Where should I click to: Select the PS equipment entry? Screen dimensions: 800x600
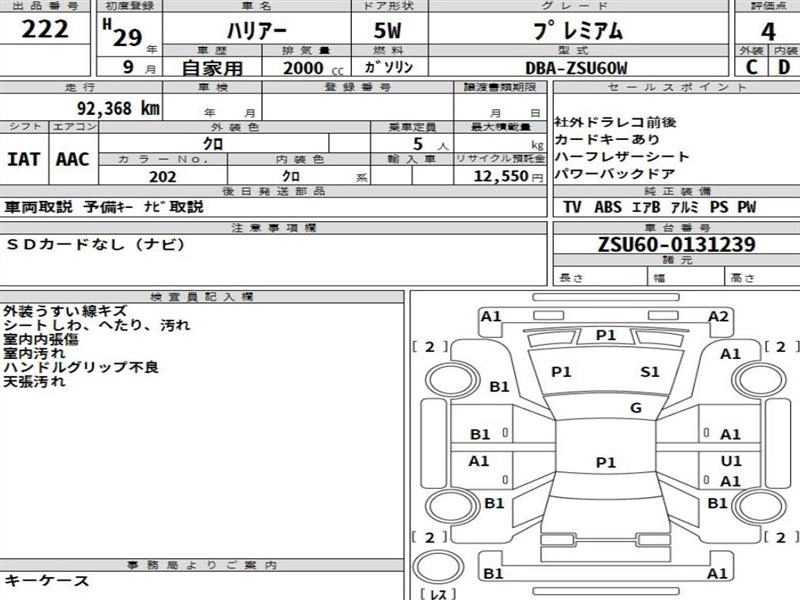(x=719, y=207)
